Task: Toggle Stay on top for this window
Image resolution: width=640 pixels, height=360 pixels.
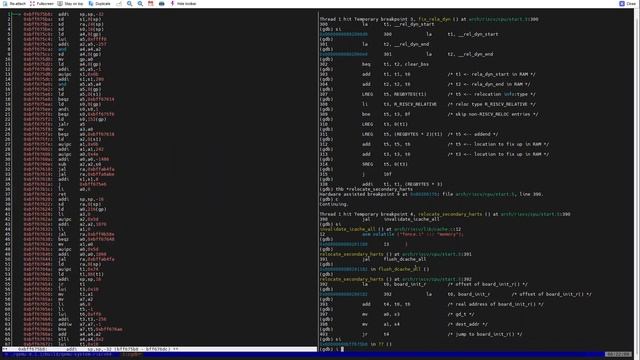Action: [x=70, y=3]
